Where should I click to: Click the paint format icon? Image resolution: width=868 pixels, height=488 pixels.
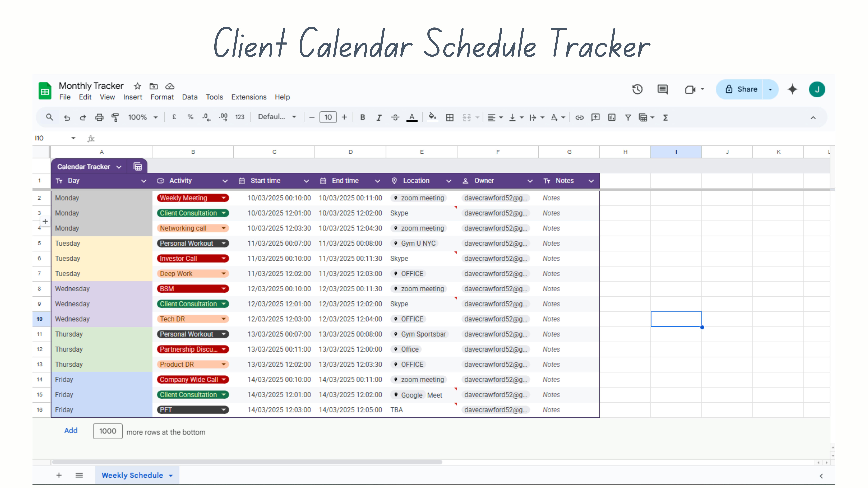(115, 117)
